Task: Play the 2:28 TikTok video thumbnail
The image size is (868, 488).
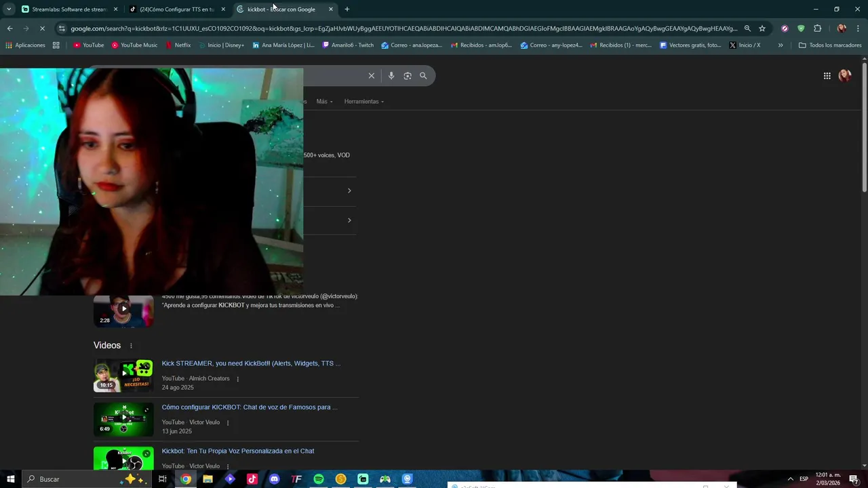Action: coord(123,310)
